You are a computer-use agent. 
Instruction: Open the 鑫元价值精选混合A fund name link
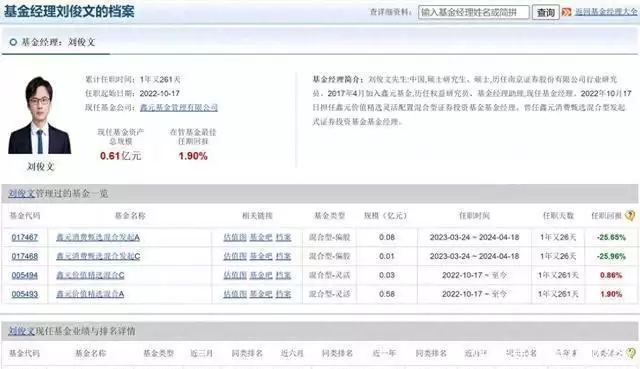click(90, 294)
